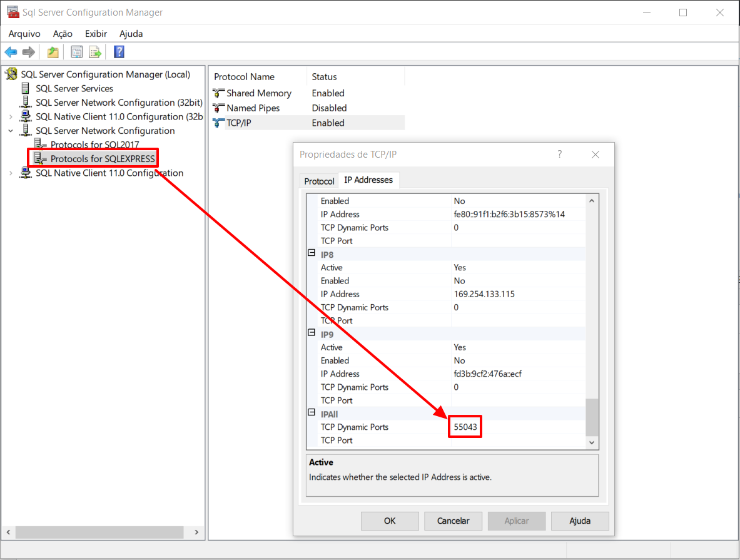Click the IPAll TCP Port value field

pyautogui.click(x=518, y=440)
